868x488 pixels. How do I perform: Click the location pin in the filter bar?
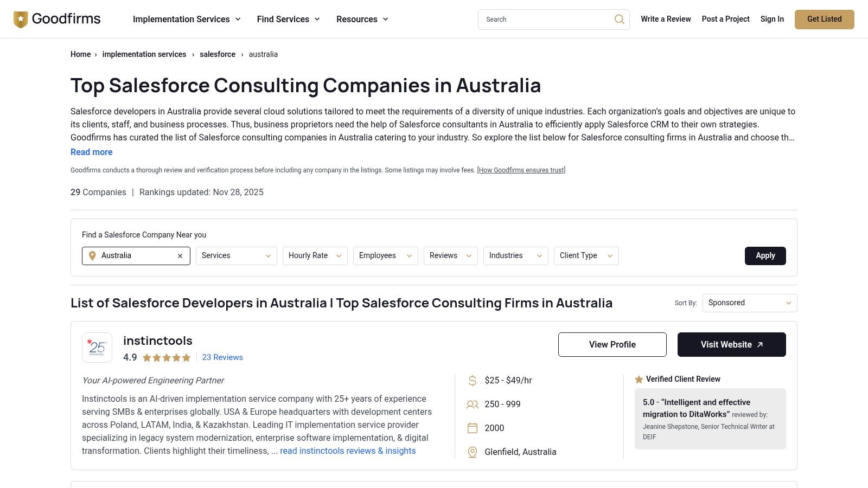(x=92, y=255)
